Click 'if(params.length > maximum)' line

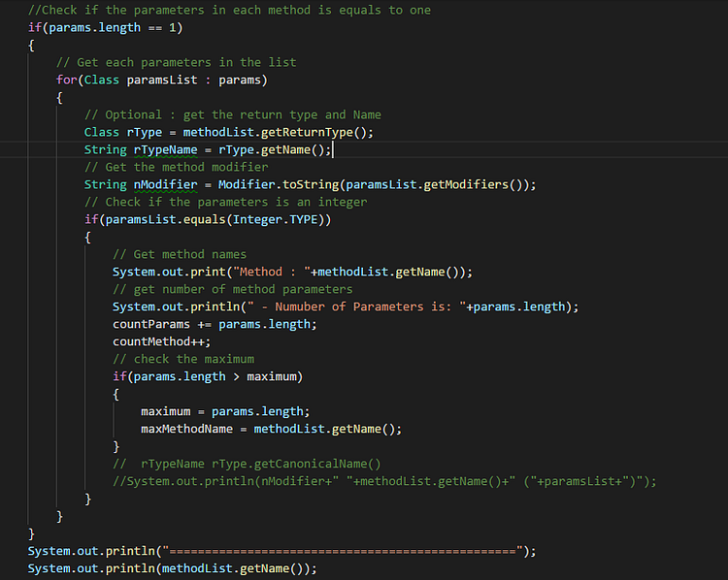tap(208, 376)
